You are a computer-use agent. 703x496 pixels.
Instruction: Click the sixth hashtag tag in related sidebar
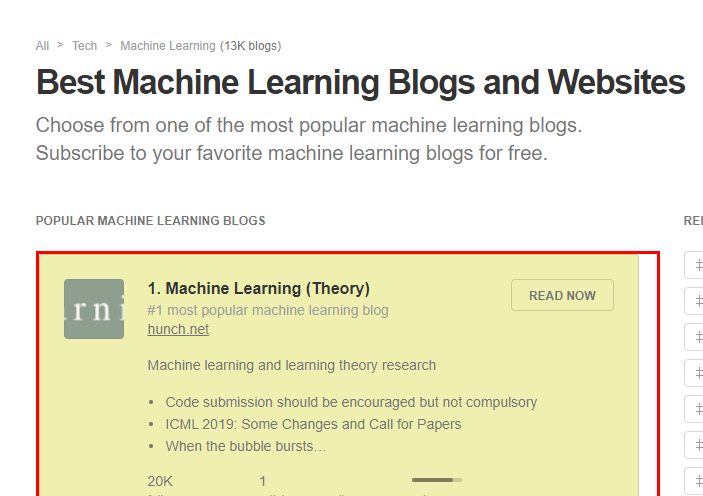tap(694, 445)
